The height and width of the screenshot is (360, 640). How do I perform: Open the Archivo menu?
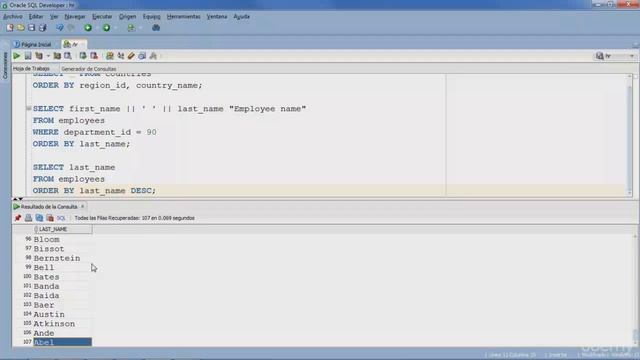click(x=13, y=17)
